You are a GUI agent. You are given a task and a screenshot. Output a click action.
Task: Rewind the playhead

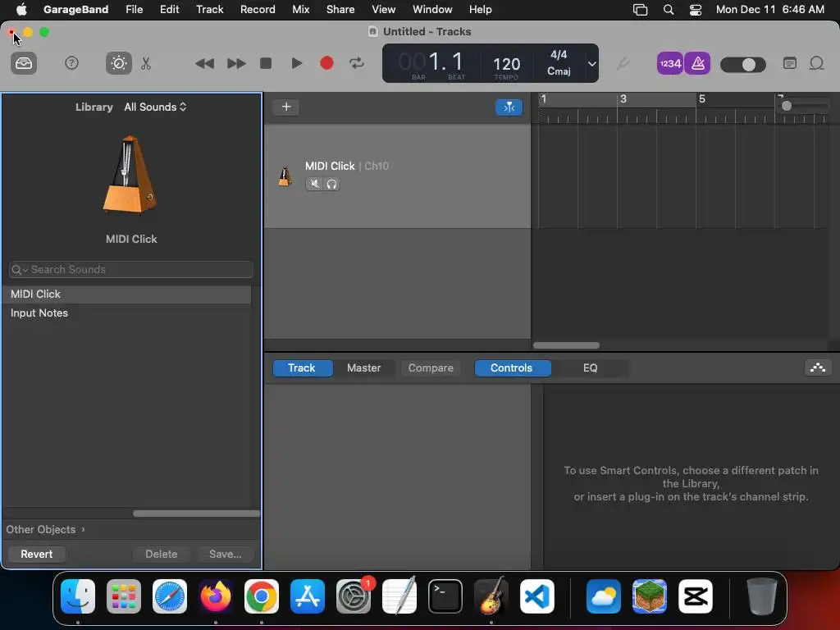[204, 64]
